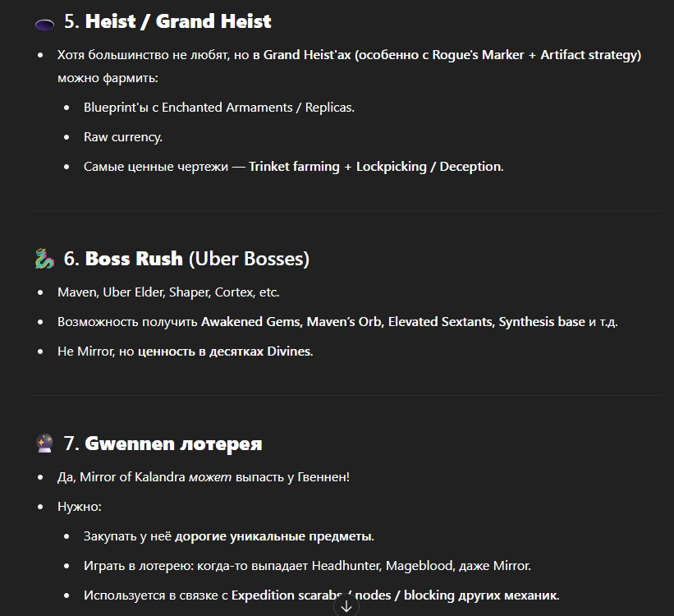
Task: Select the '5. Heist / Grand Heist' heading
Action: click(x=167, y=21)
